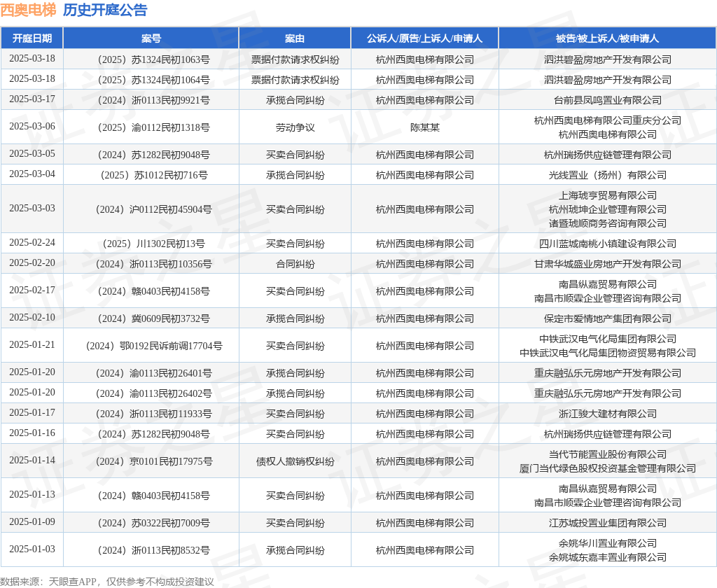Click defendant 四川蓝城南桃小镇建设有限公司
The width and height of the screenshot is (717, 588).
pyautogui.click(x=608, y=244)
